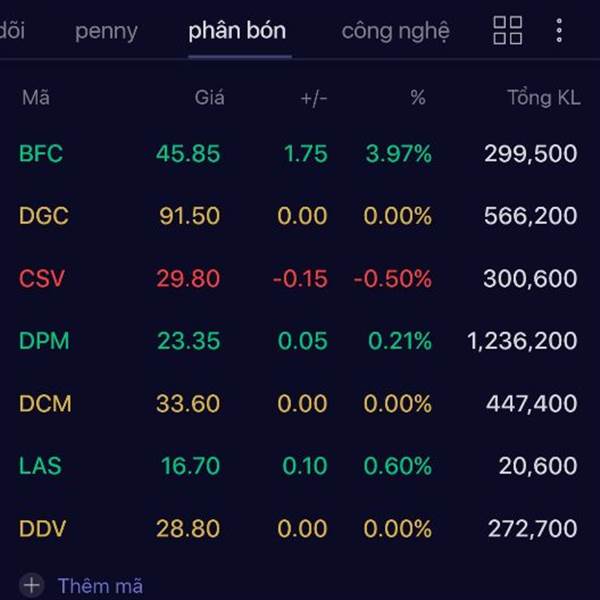Select the phân bón tab

coord(237,31)
